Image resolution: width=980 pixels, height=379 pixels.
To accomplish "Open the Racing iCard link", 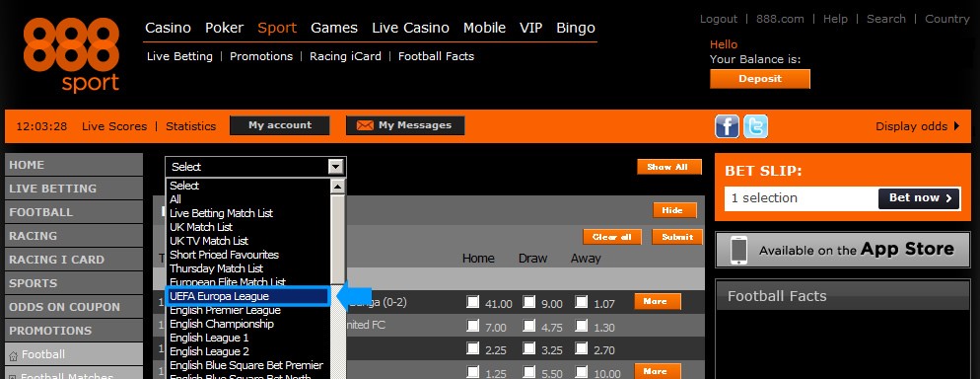I will click(x=345, y=56).
